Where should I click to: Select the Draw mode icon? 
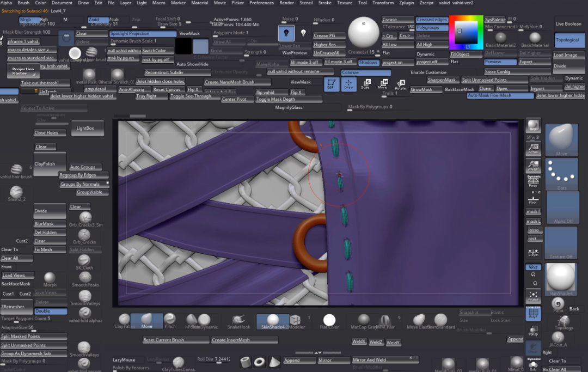348,84
